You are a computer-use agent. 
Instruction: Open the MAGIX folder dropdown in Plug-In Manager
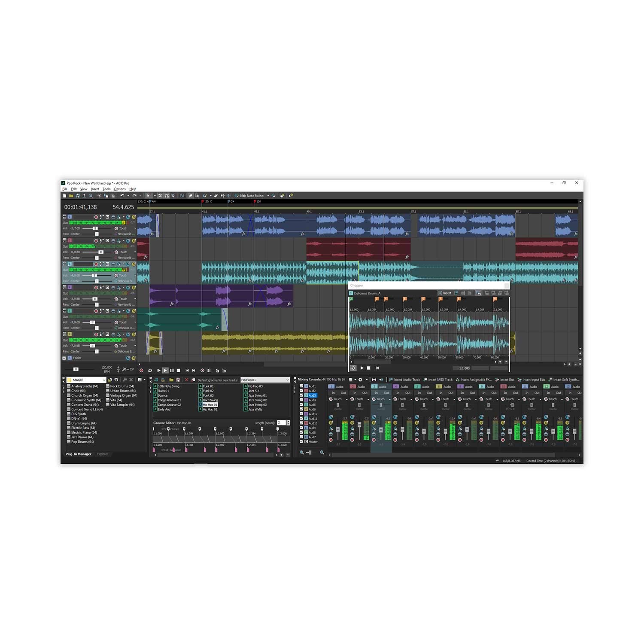(104, 380)
